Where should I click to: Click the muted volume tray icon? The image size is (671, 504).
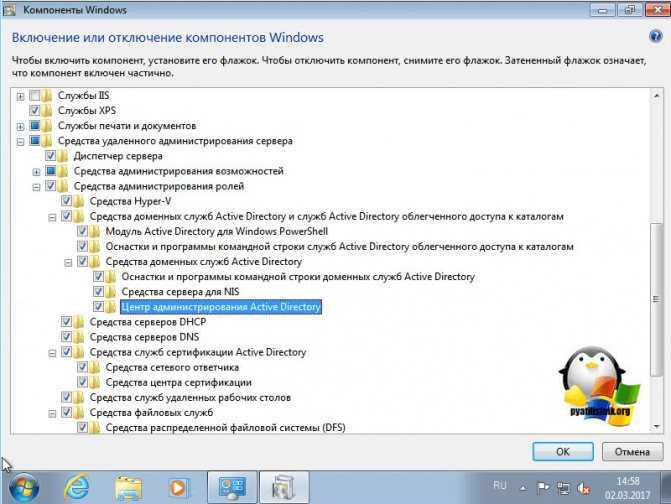click(584, 488)
